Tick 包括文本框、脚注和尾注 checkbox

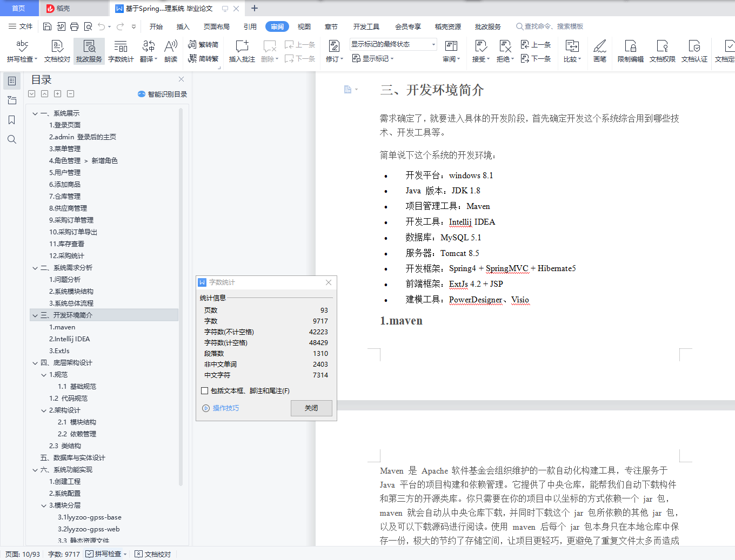pos(204,391)
